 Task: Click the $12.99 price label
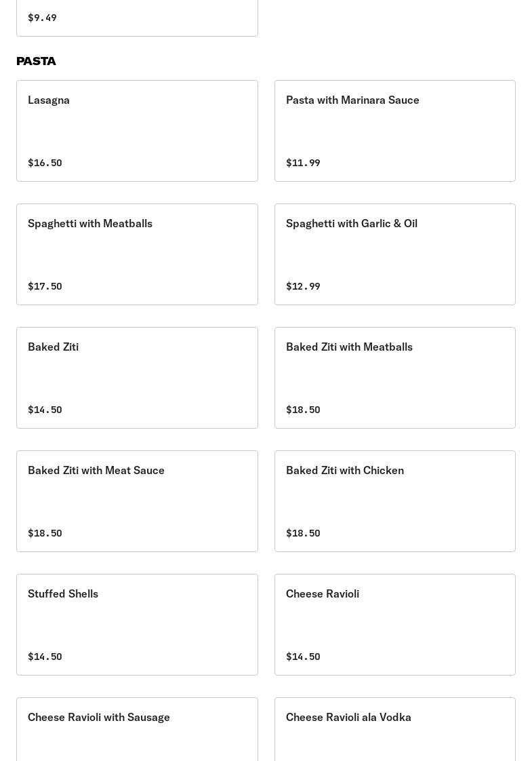coord(303,286)
